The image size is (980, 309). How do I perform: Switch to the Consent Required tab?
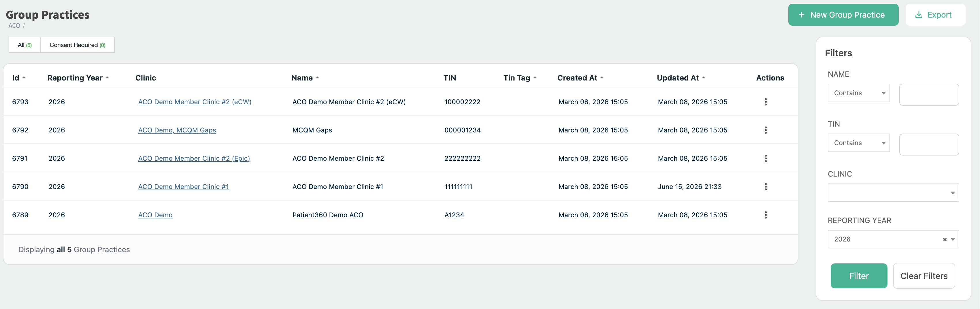77,45
